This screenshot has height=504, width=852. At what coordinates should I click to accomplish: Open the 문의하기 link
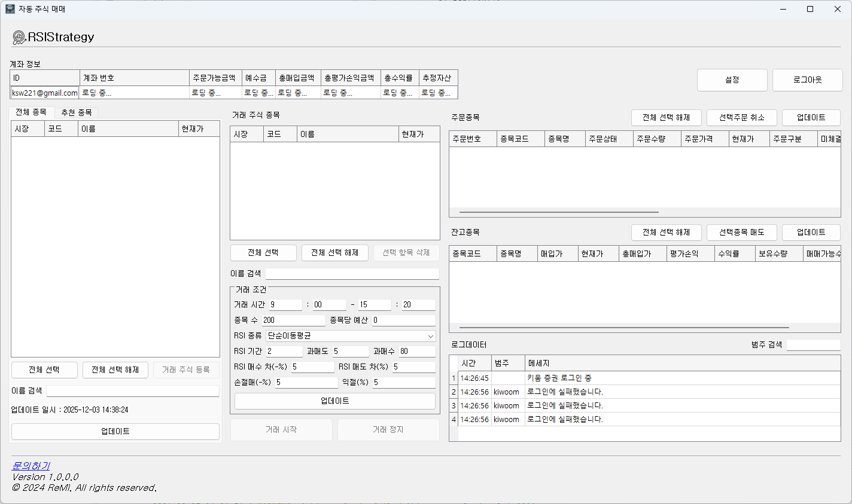coord(31,466)
